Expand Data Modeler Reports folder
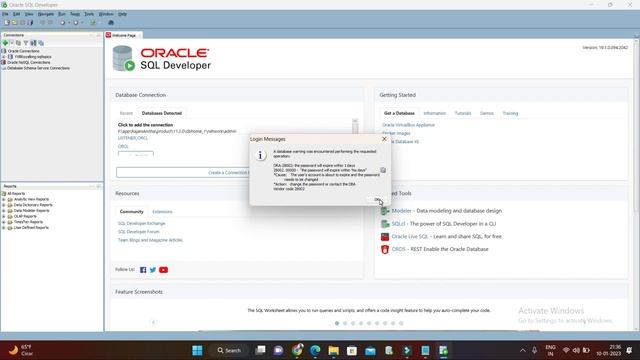The image size is (640, 360). 4,211
